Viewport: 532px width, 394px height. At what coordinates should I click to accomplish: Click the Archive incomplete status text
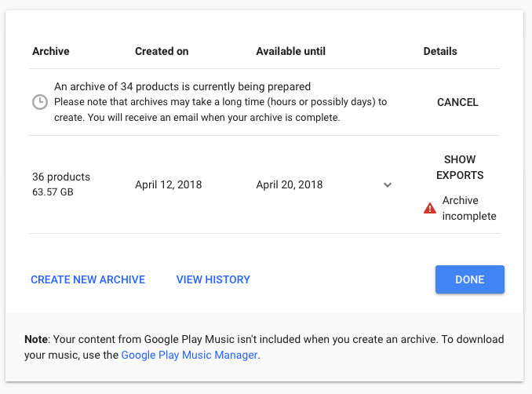pyautogui.click(x=468, y=208)
